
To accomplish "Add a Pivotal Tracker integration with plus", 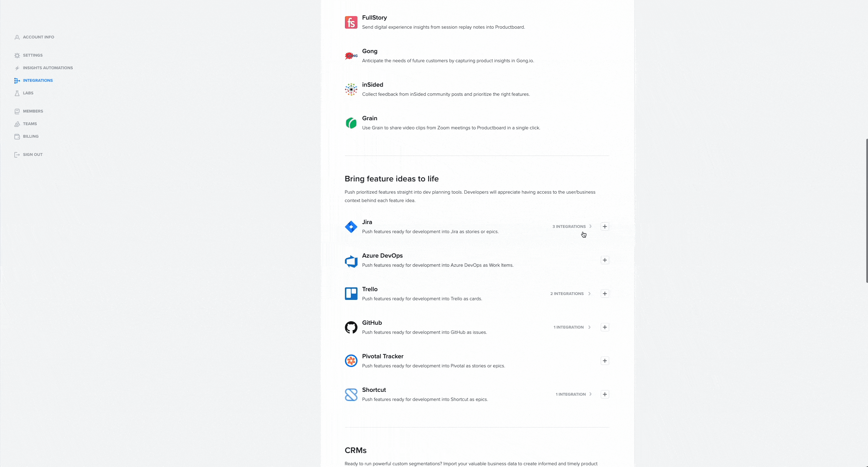I will 605,361.
